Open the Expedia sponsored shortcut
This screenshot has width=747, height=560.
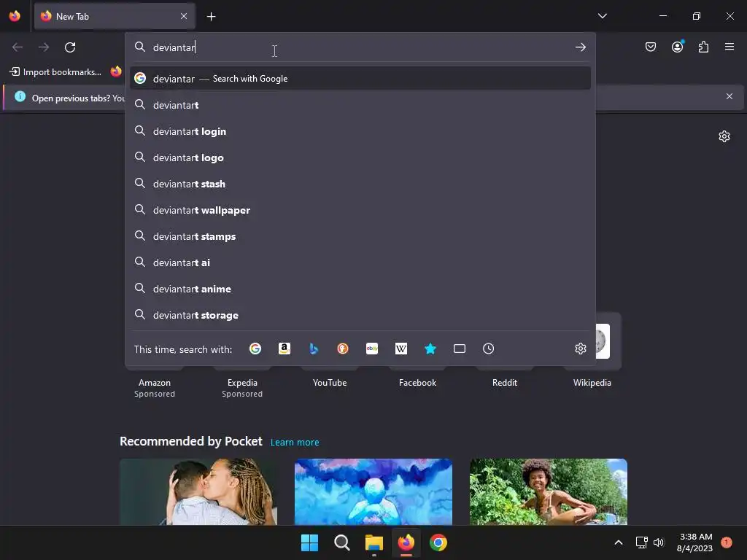242,383
